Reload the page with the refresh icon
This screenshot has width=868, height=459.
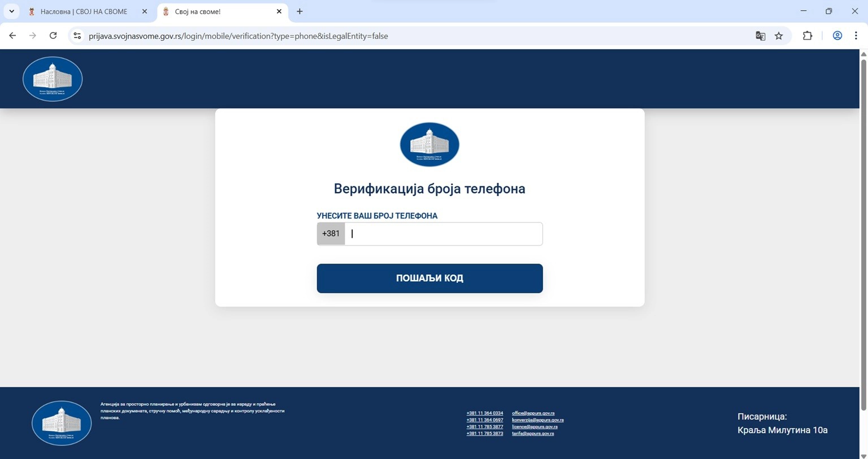(53, 36)
